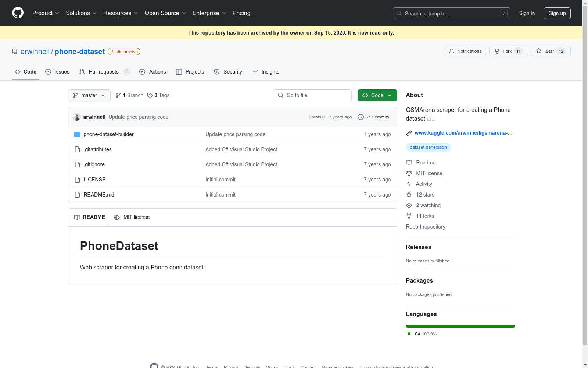This screenshot has height=368, width=588.
Task: Open the Releases section link
Action: pos(419,247)
